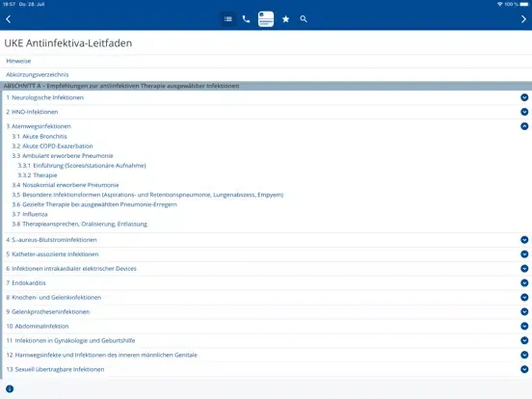Expand 10 Abdominalinfektion chevron
This screenshot has height=399, width=532.
point(524,326)
